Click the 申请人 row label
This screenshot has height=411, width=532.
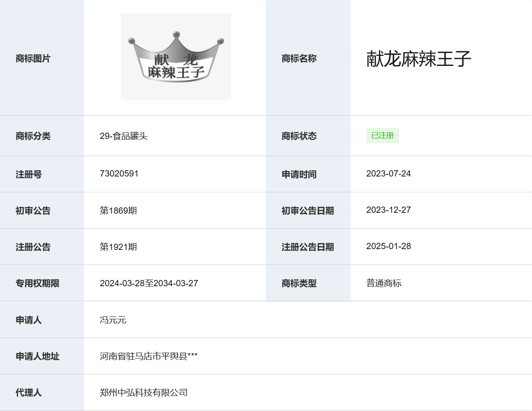pos(29,320)
